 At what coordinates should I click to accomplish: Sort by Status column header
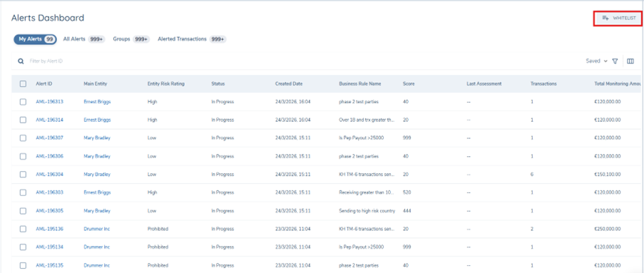[218, 83]
